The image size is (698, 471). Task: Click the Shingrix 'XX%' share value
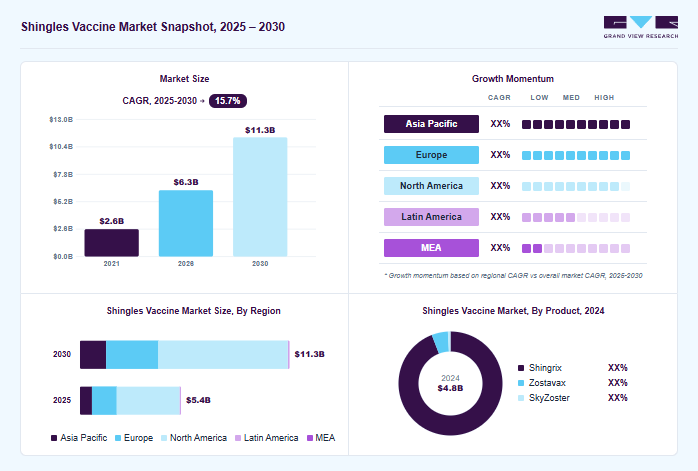tap(618, 368)
